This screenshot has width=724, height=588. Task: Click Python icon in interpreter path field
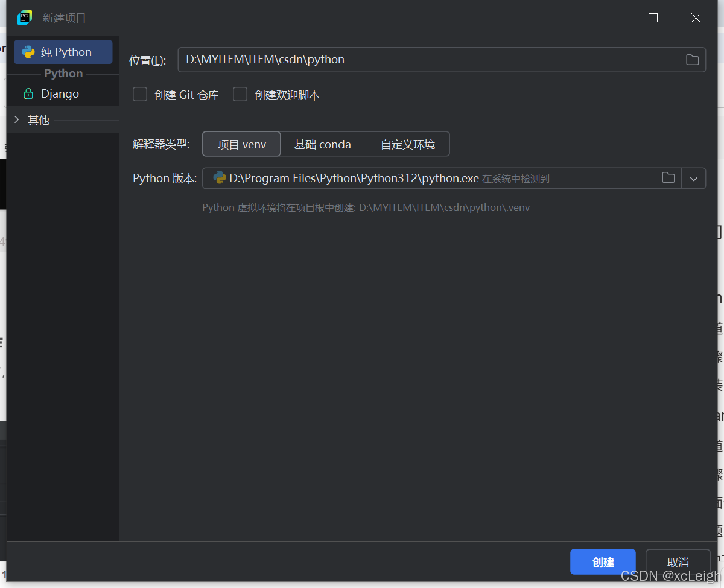pos(220,178)
